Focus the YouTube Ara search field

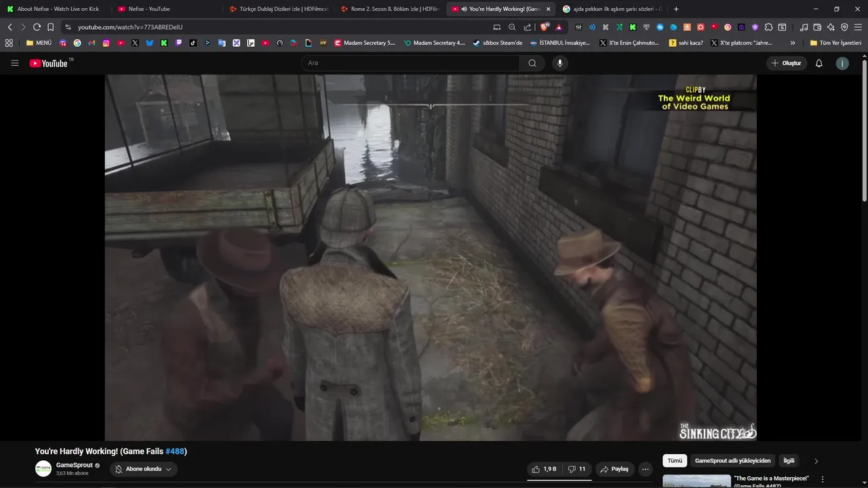point(410,63)
